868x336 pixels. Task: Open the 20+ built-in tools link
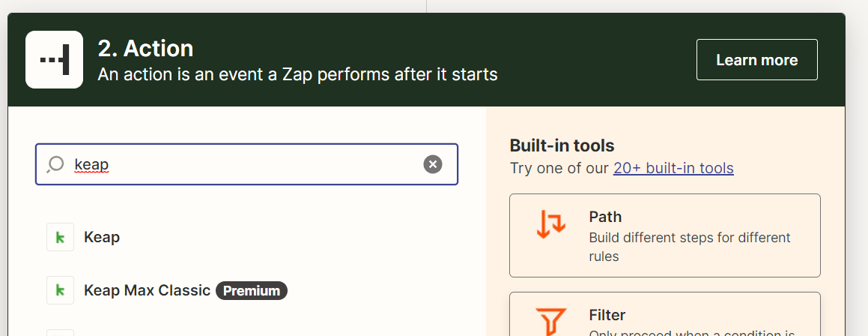tap(673, 168)
